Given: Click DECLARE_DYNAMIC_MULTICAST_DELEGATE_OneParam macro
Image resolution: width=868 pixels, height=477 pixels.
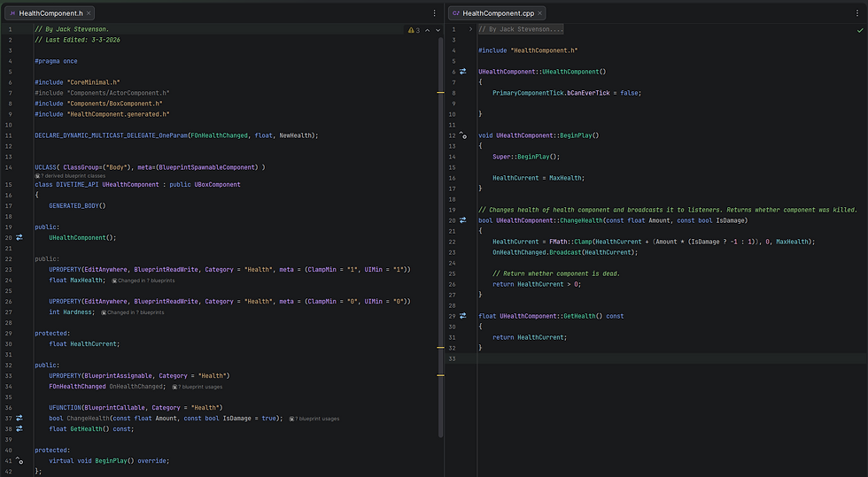Looking at the screenshot, I should pos(111,135).
